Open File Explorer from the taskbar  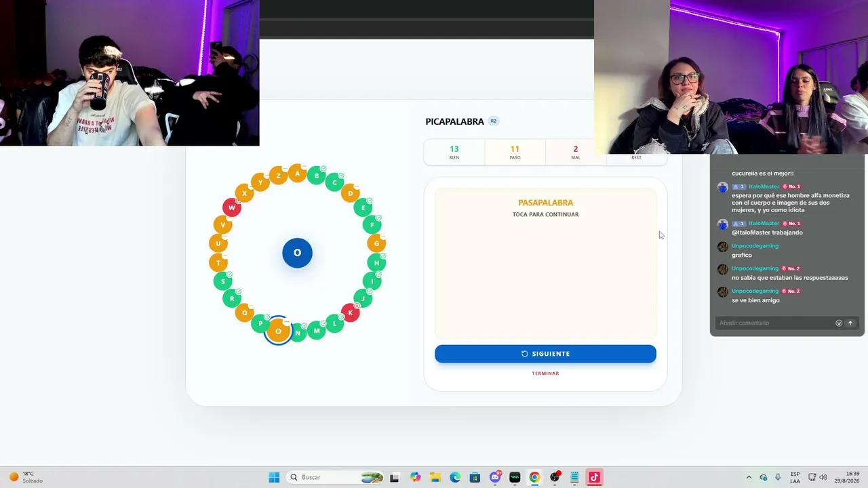435,477
